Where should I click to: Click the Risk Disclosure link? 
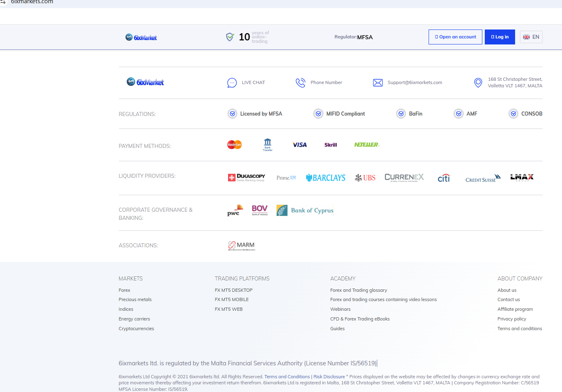click(329, 377)
